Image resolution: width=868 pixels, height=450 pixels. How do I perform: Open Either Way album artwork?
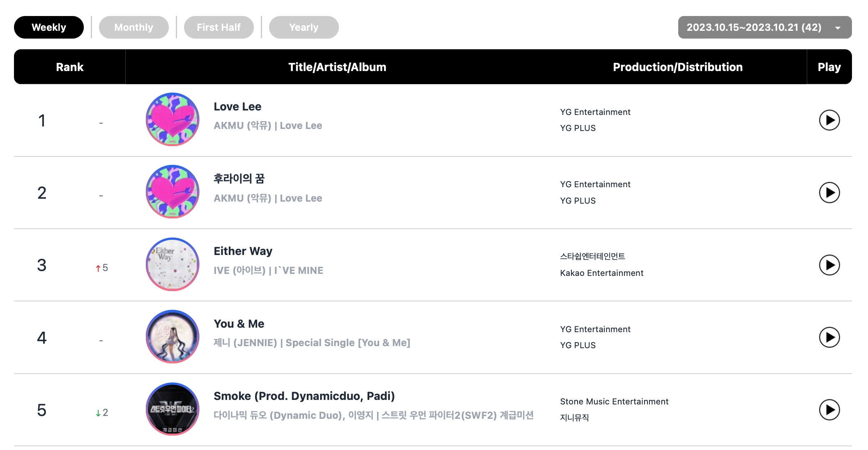tap(173, 264)
